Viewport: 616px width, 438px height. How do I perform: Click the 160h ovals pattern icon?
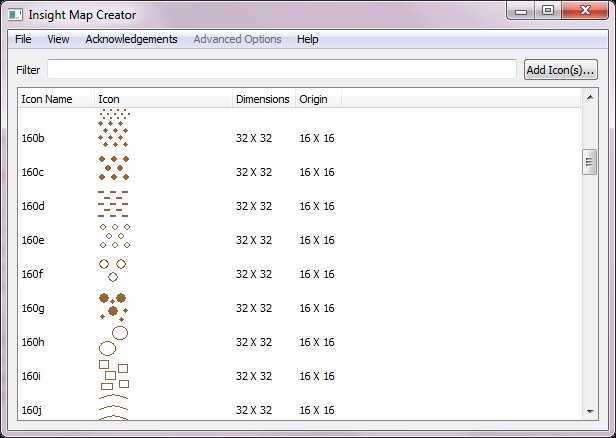click(113, 341)
